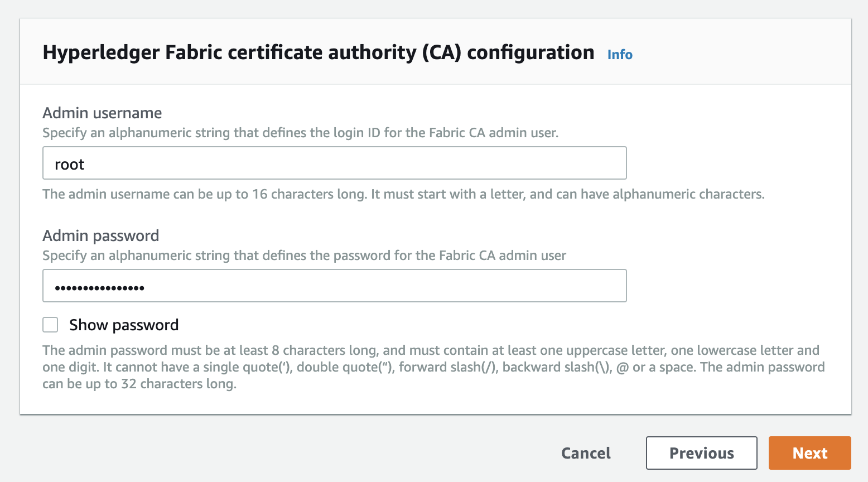868x482 pixels.
Task: Click the 'Show password' label text
Action: tap(124, 325)
